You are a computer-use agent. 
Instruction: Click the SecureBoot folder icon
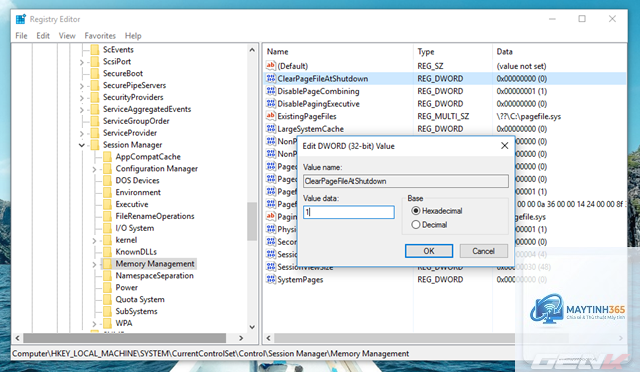[x=95, y=74]
